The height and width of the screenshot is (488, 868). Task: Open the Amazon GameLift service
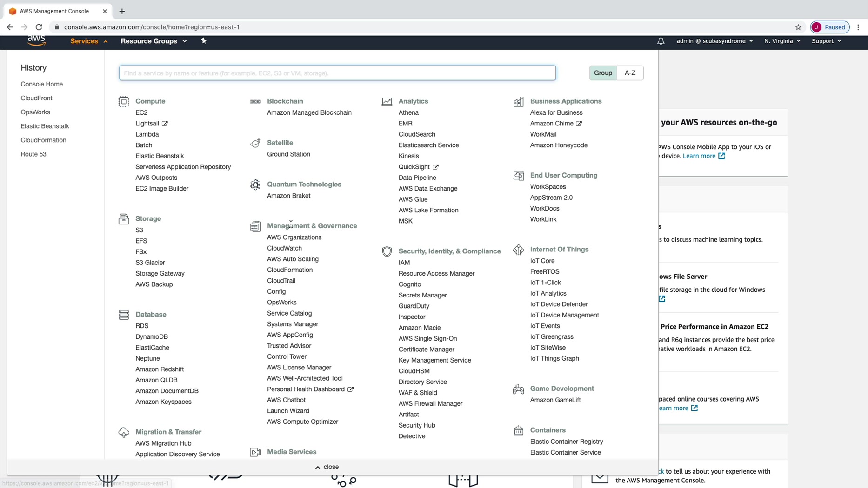click(x=555, y=400)
